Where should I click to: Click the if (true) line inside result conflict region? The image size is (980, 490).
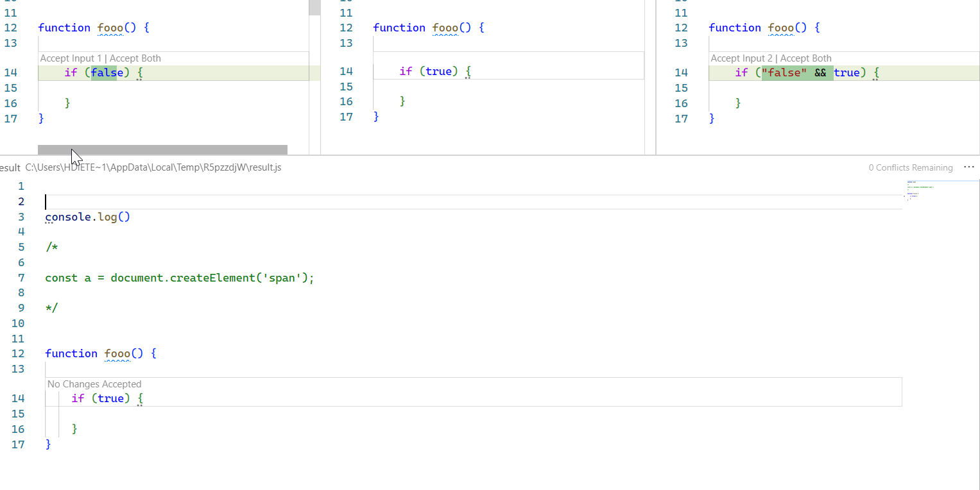point(106,398)
